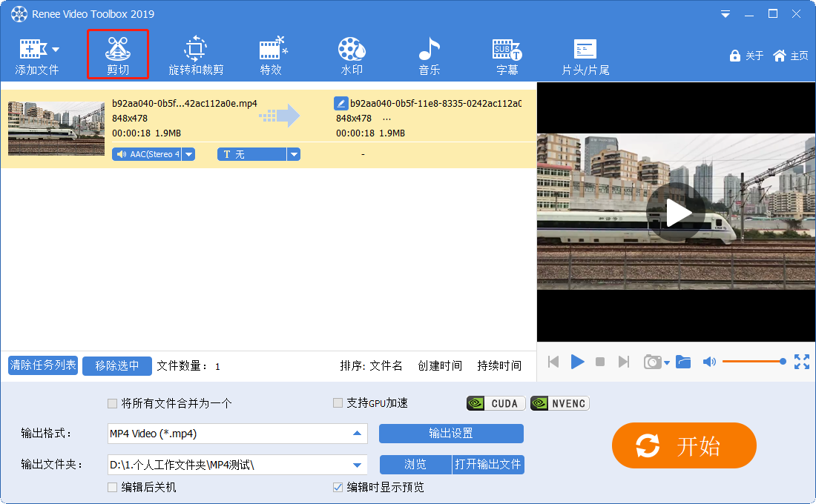816x504 pixels.
Task: Open the 片头/片尾 intro/outro tool
Action: tap(585, 56)
